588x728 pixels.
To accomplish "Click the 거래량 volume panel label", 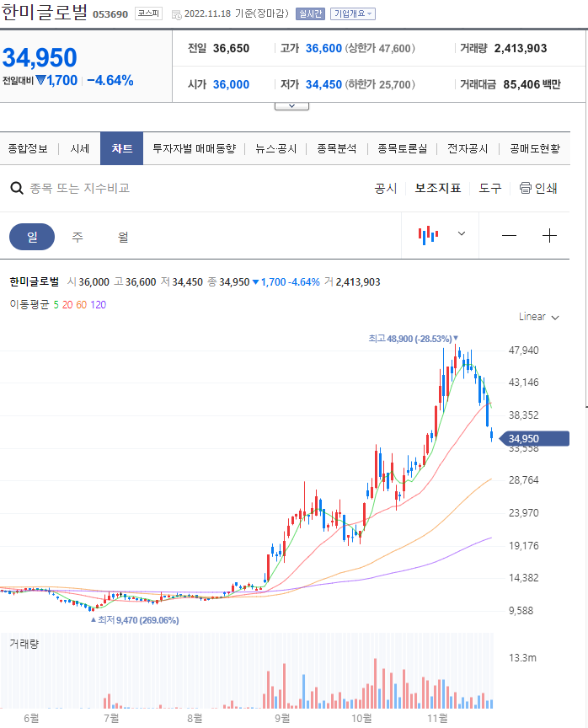I will click(x=24, y=644).
